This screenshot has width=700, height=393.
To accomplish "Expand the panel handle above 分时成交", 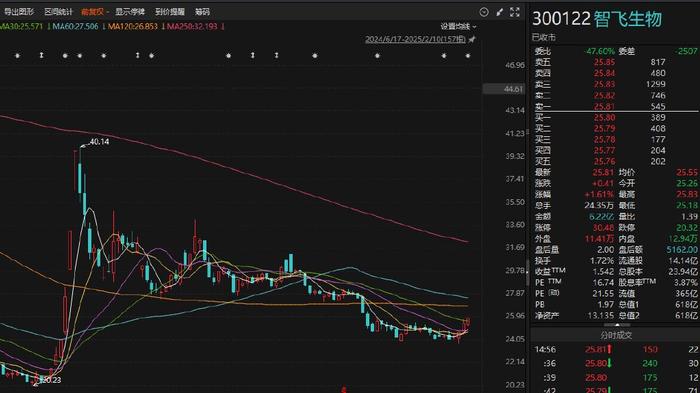I will [616, 325].
